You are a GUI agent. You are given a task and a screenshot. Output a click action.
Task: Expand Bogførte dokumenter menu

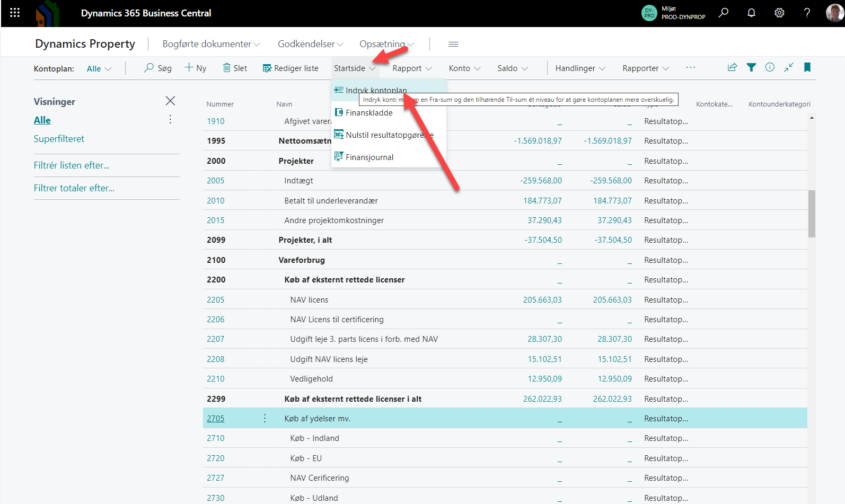[x=211, y=44]
